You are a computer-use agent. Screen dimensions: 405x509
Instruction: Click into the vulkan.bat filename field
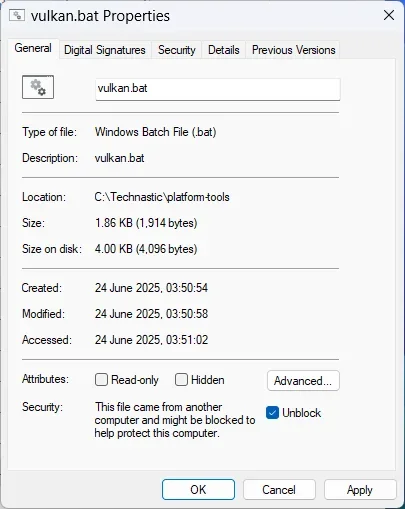tap(218, 89)
